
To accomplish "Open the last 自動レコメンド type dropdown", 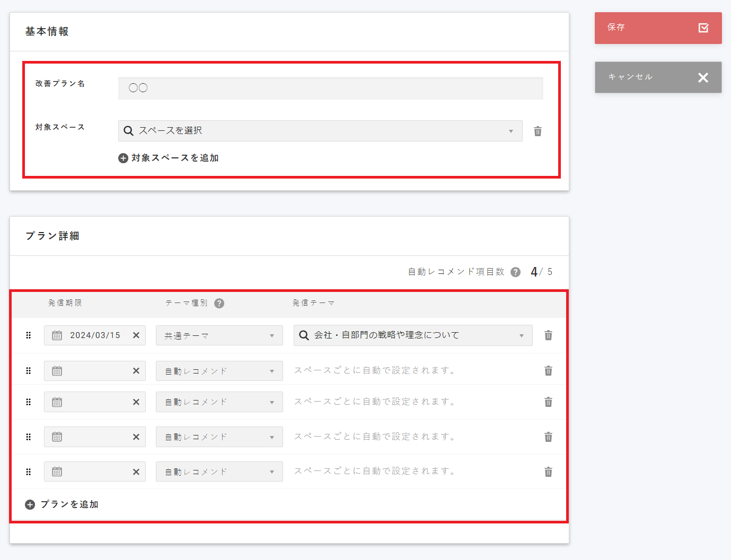I will pos(219,472).
